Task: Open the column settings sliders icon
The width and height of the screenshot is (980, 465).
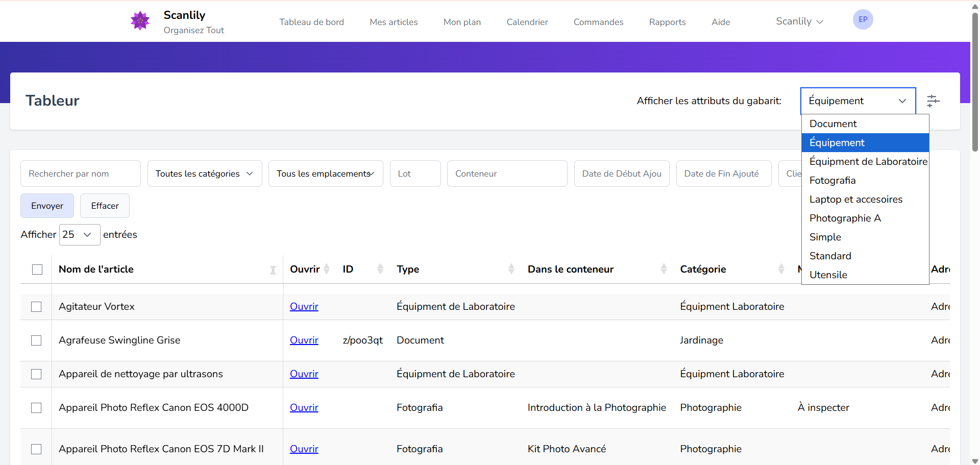Action: coord(933,101)
